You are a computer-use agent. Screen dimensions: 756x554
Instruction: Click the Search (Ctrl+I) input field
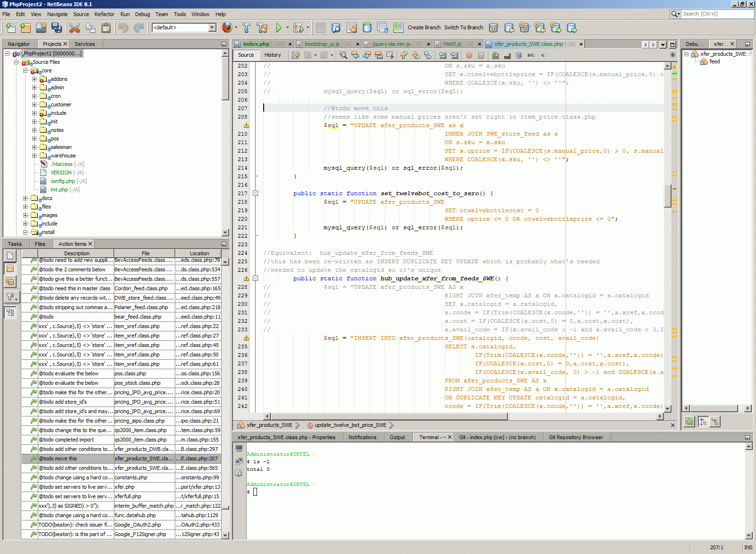[x=717, y=14]
